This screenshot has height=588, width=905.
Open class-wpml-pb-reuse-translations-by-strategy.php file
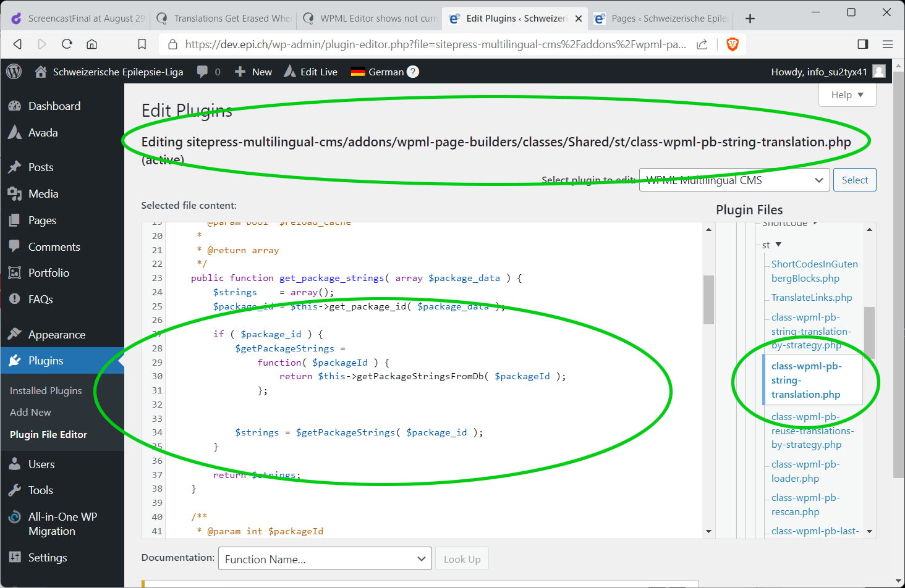[812, 430]
